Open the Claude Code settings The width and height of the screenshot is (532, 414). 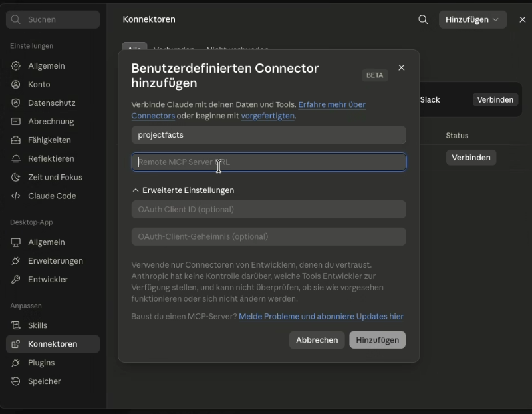(x=52, y=196)
